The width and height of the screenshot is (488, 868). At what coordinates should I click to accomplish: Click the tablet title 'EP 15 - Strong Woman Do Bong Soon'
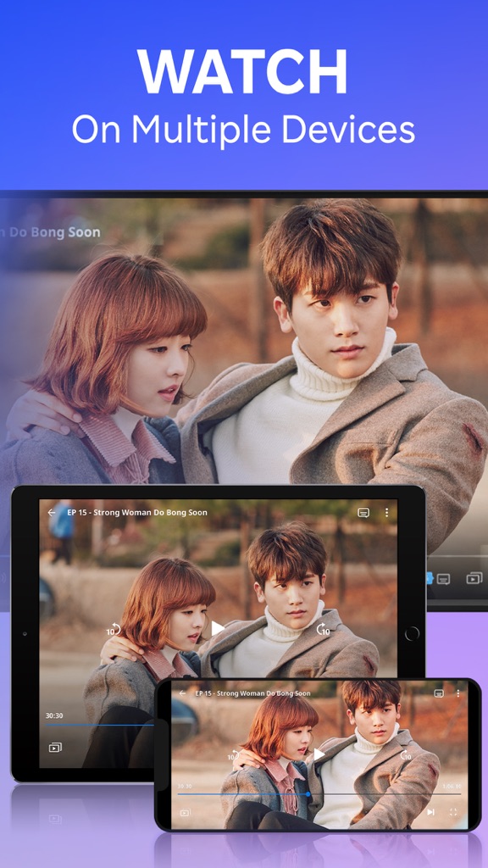[x=137, y=513]
